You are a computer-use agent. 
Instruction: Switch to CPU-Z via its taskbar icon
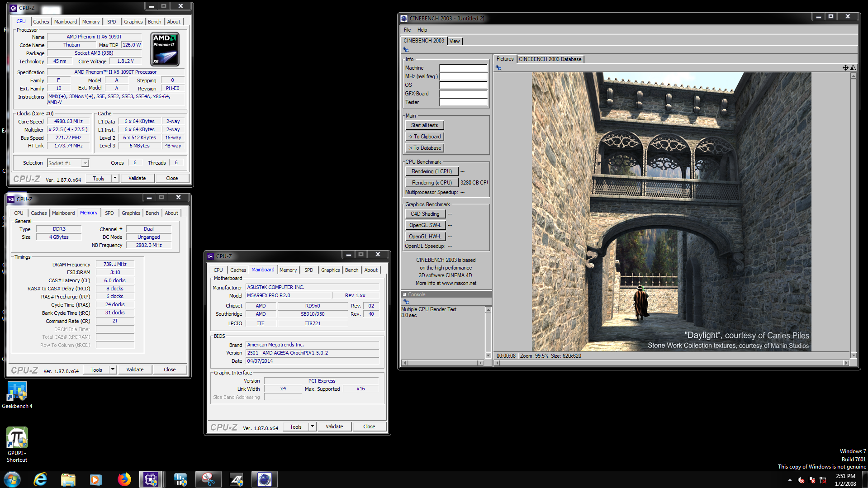pyautogui.click(x=151, y=479)
